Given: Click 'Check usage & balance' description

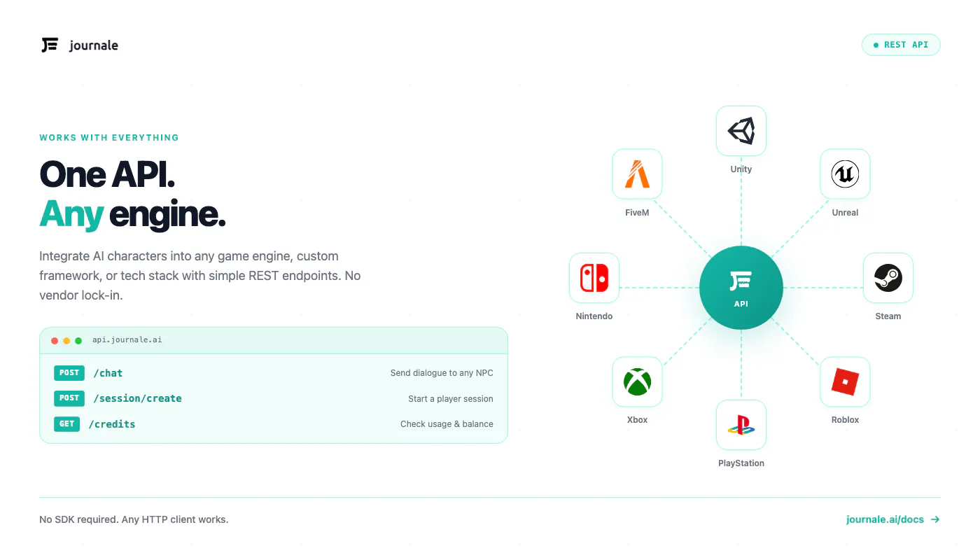Looking at the screenshot, I should click(447, 424).
